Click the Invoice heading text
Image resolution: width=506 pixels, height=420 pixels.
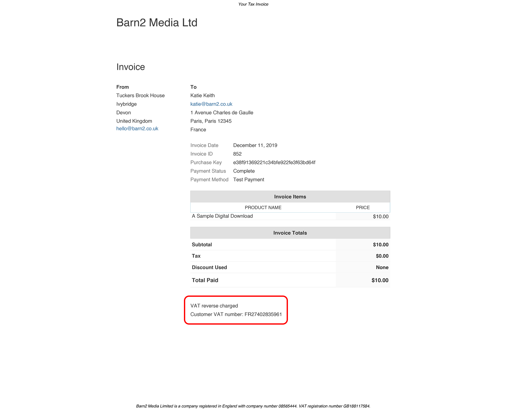tap(131, 67)
